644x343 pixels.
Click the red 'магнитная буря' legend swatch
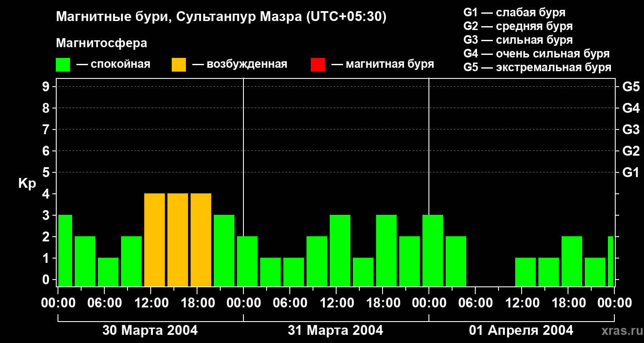pyautogui.click(x=318, y=65)
